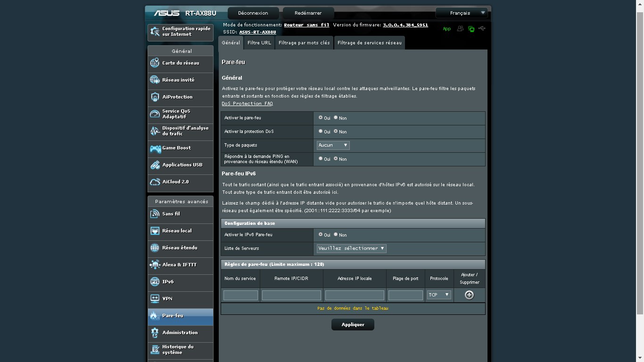Click the USB status icon in header

[482, 29]
